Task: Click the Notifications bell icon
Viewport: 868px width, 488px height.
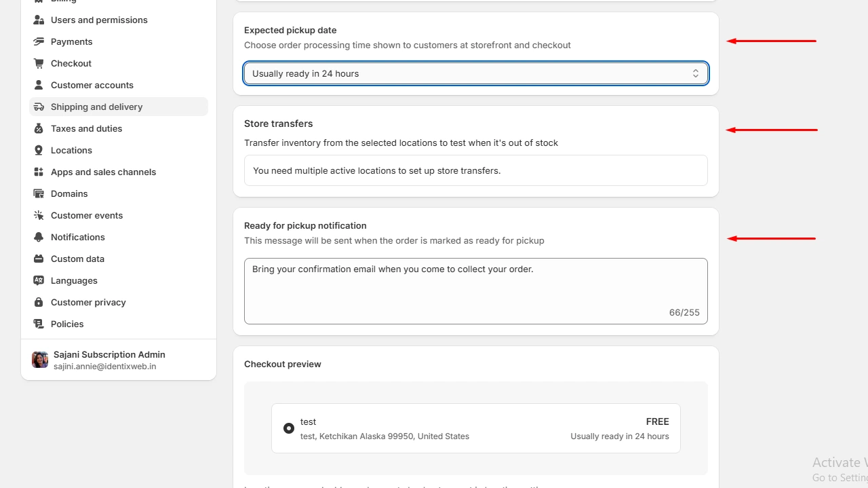Action: (x=39, y=237)
